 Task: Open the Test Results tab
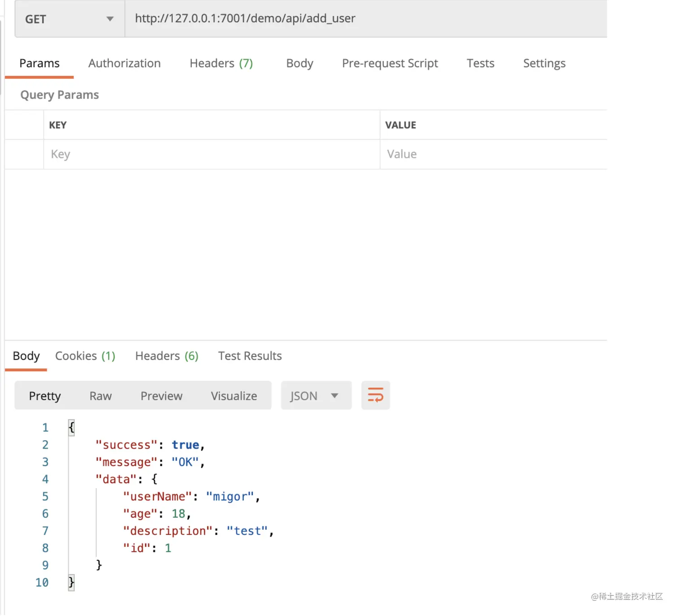pos(250,356)
